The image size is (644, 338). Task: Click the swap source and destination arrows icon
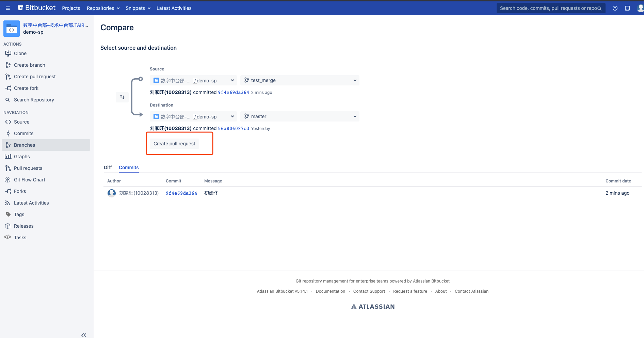122,97
